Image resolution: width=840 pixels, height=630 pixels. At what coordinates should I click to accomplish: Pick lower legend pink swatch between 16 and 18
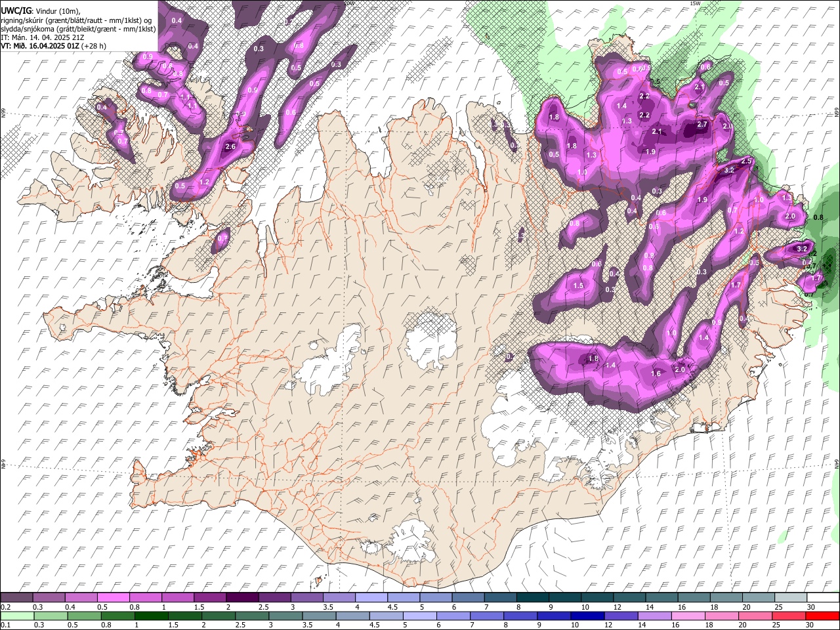[688, 616]
